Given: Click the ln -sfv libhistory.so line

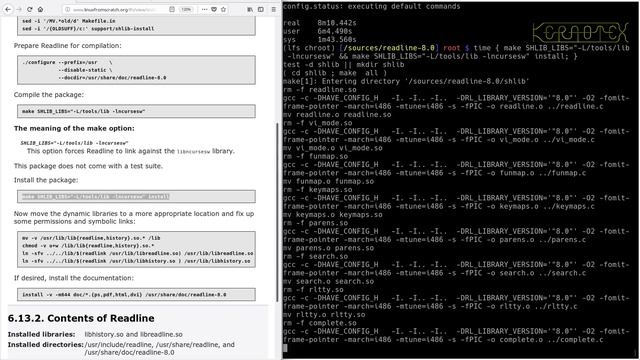Looking at the screenshot, I should [136, 261].
